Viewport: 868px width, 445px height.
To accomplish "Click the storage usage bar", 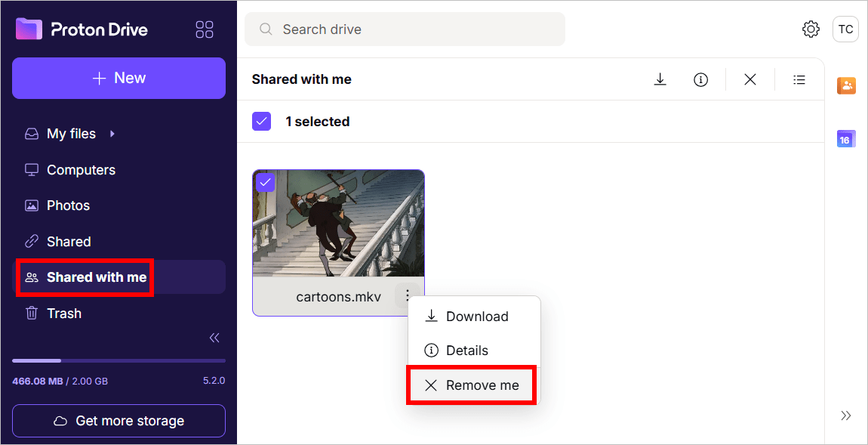I will coord(119,361).
